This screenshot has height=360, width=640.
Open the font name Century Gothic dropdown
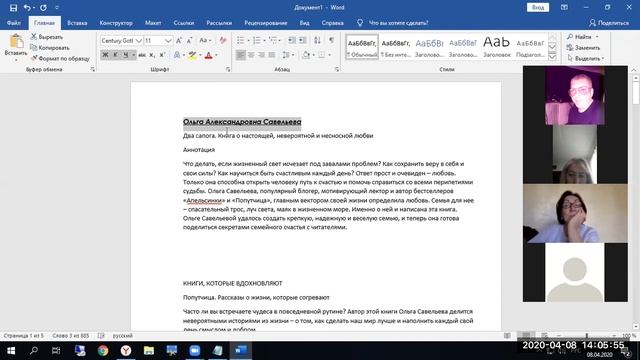click(138, 40)
